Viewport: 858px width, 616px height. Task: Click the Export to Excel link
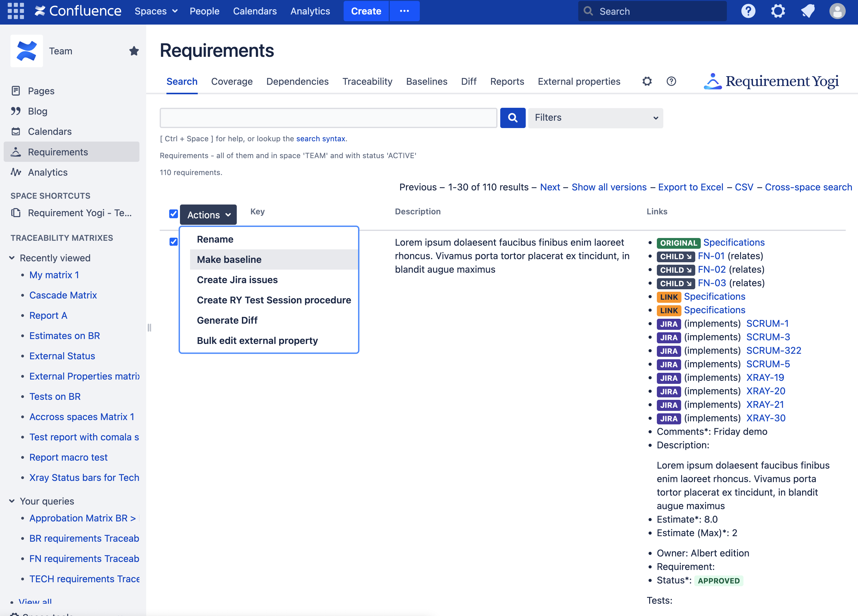690,187
